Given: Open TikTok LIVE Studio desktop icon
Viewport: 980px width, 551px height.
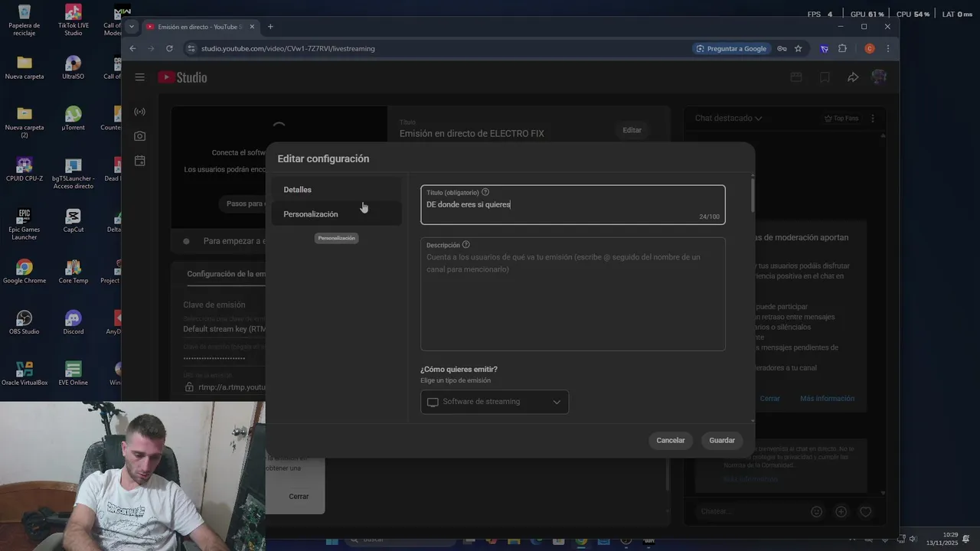Looking at the screenshot, I should (73, 19).
